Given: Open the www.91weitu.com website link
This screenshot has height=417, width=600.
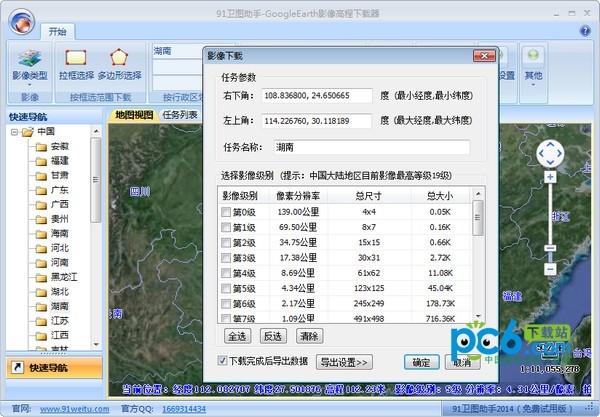Looking at the screenshot, I should 75,409.
